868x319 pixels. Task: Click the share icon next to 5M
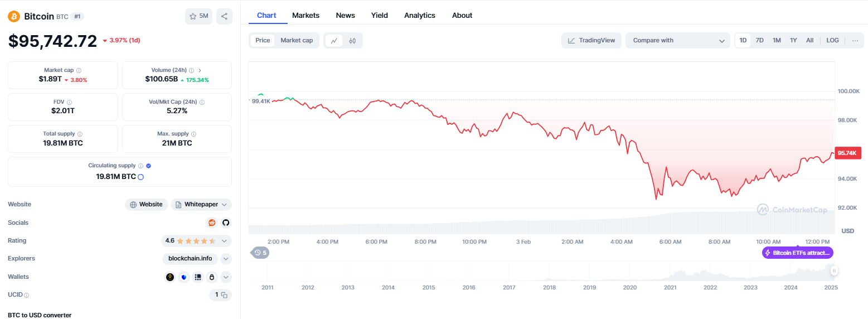click(224, 16)
